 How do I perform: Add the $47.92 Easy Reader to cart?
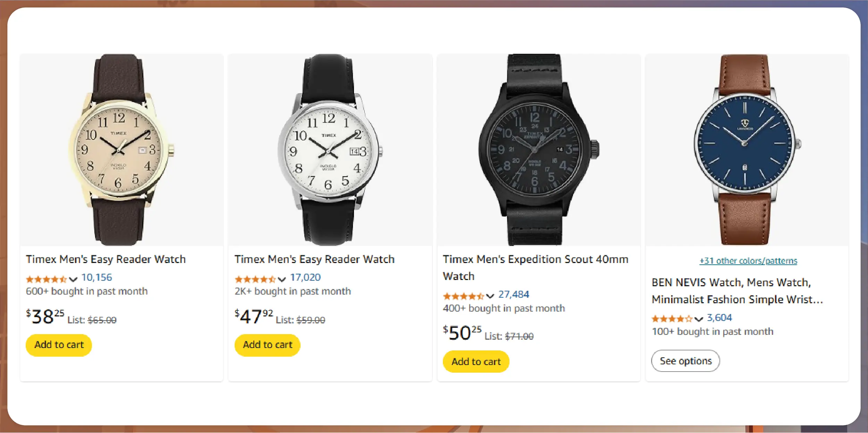[267, 345]
